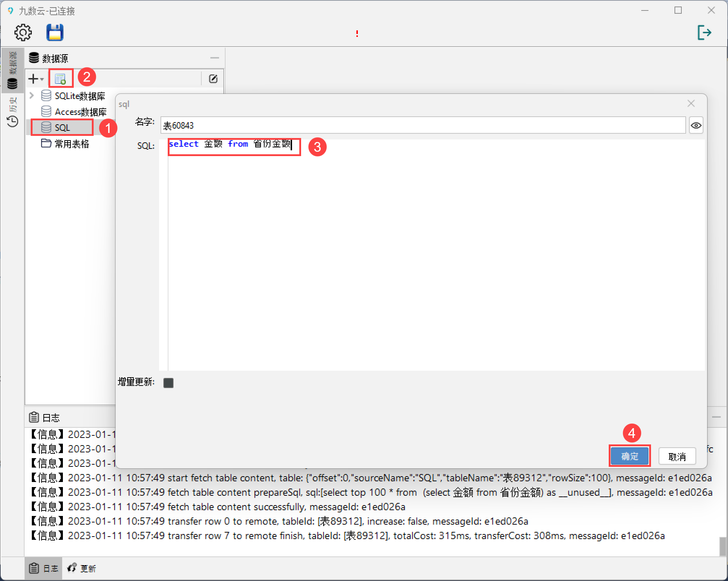Screen dimensions: 728x581
Task: Click the edit pencil icon in datasource panel
Action: pos(213,78)
